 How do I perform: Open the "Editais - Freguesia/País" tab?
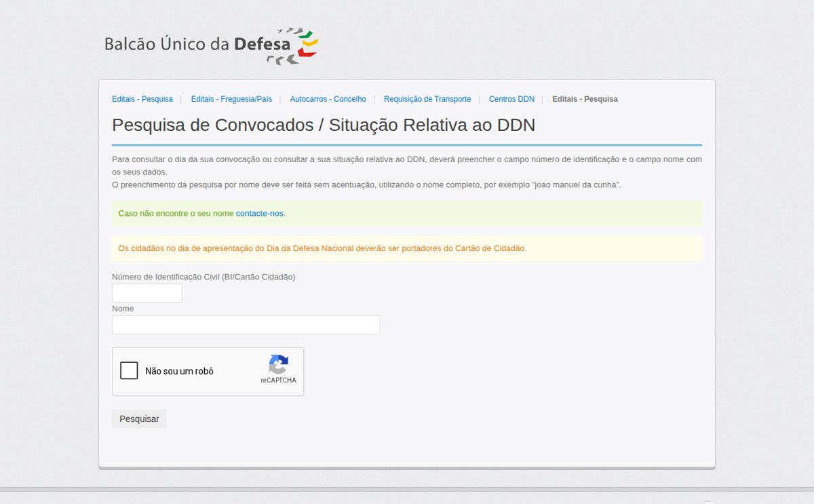point(231,99)
